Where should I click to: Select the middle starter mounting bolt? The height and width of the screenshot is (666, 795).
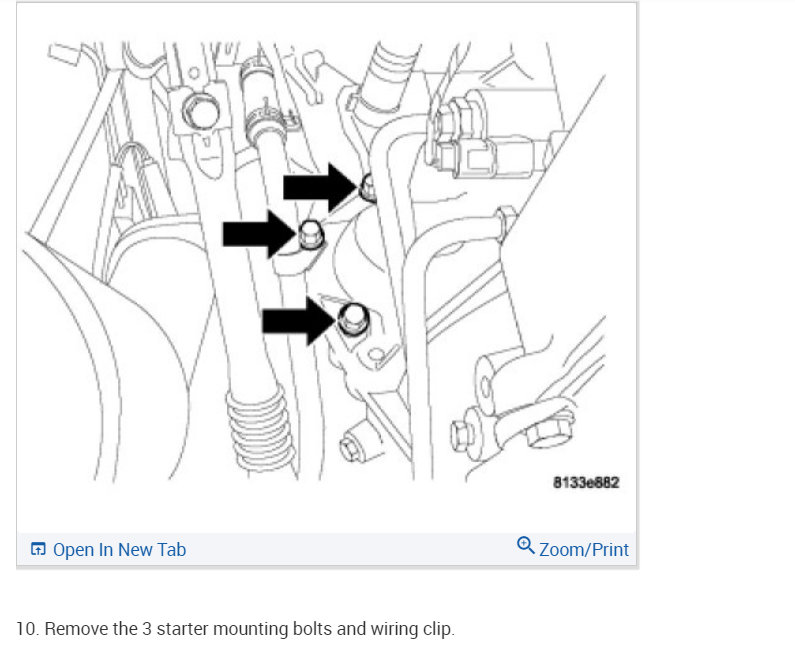[310, 235]
